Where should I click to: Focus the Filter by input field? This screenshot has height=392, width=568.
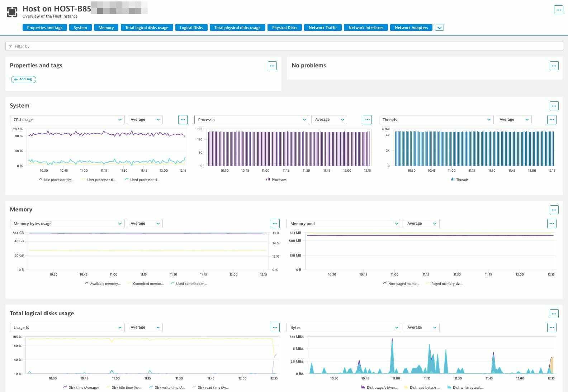click(x=284, y=46)
